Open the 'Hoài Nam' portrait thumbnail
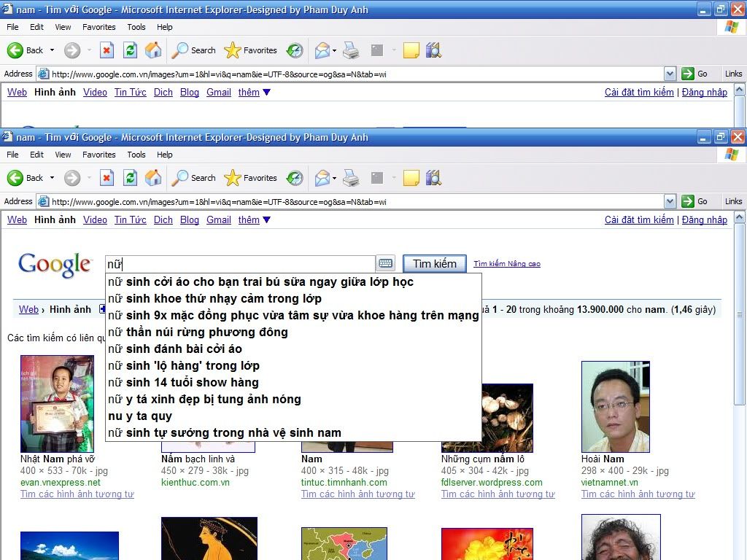The height and width of the screenshot is (560, 747). [616, 407]
